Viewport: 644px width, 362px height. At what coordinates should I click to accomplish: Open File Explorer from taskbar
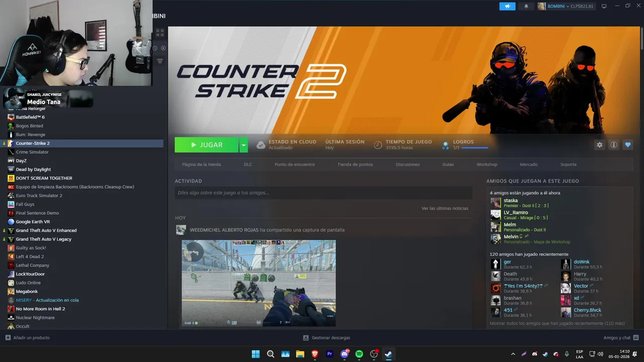300,354
